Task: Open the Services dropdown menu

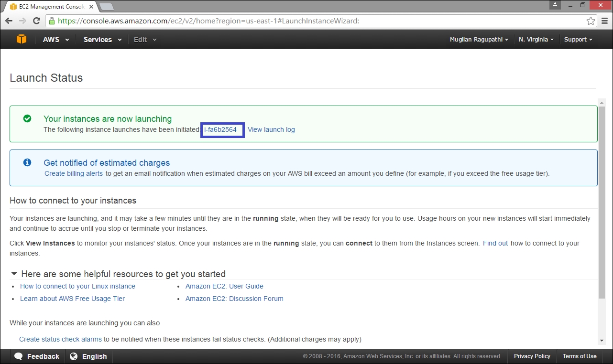Action: pos(102,39)
